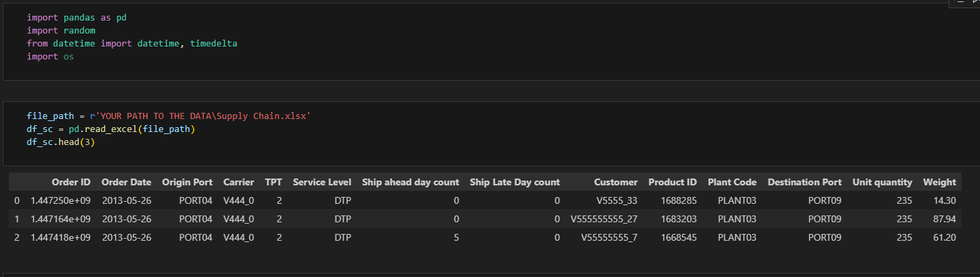Click the partially visible cell toolbar icon at top right
The height and width of the screenshot is (277, 980).
click(x=975, y=3)
